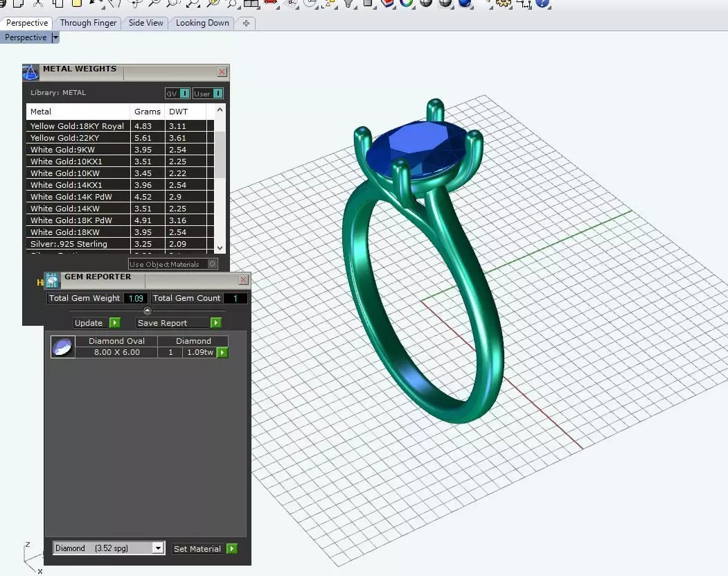Viewport: 728px width, 576px height.
Task: Select the White Gold:14K PdW row
Action: click(121, 196)
